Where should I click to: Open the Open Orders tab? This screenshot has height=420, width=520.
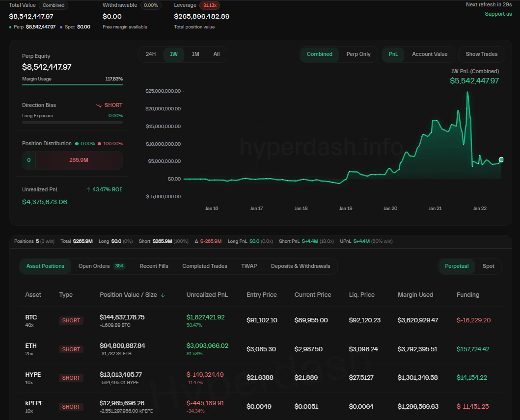(102, 266)
